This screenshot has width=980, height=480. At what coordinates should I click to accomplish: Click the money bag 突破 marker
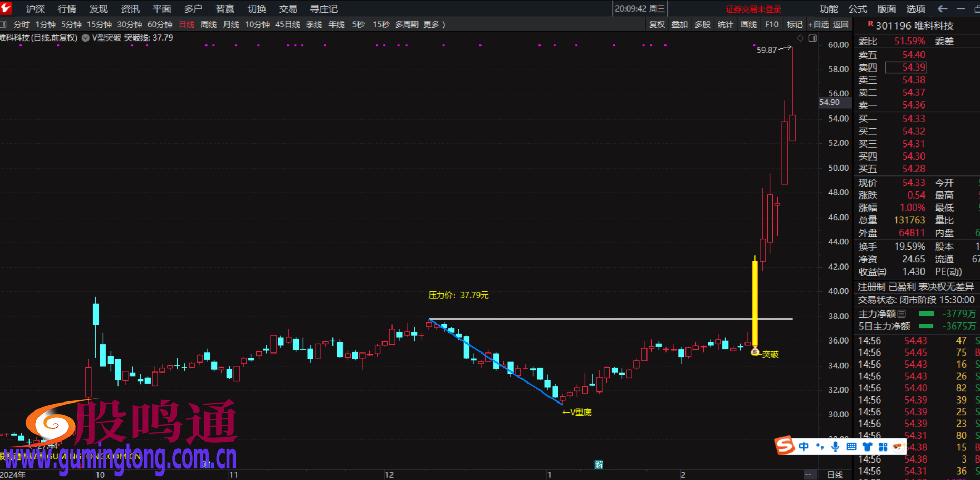point(755,351)
